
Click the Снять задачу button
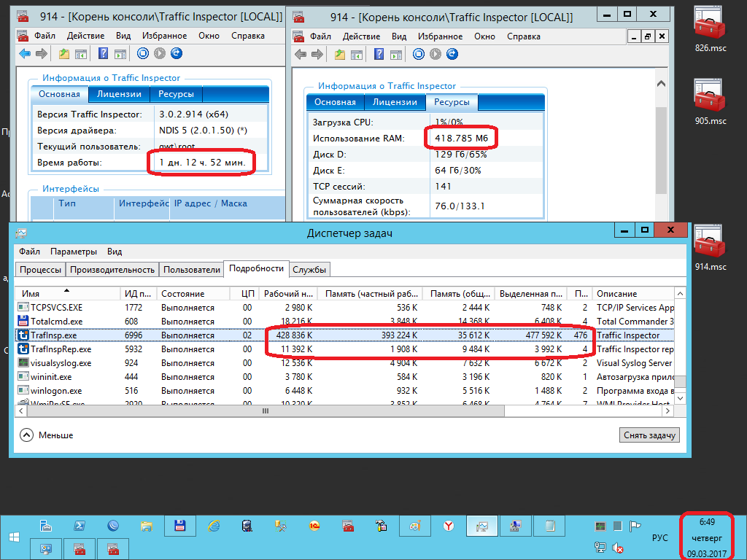(x=649, y=435)
